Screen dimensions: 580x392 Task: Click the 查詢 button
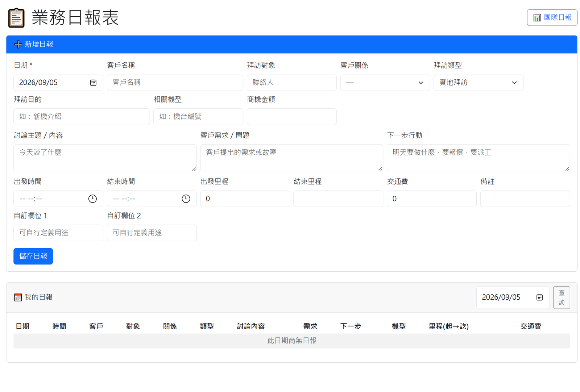[x=562, y=297]
